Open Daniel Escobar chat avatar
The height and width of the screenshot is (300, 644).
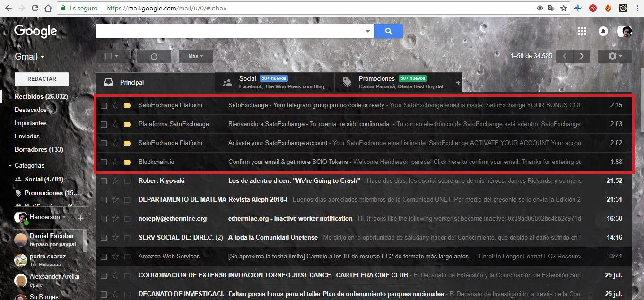pyautogui.click(x=21, y=240)
